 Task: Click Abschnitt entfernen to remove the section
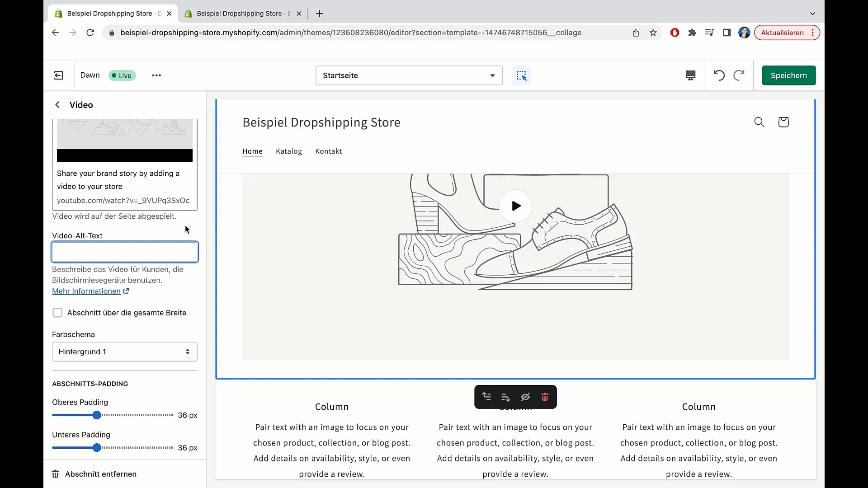[94, 474]
